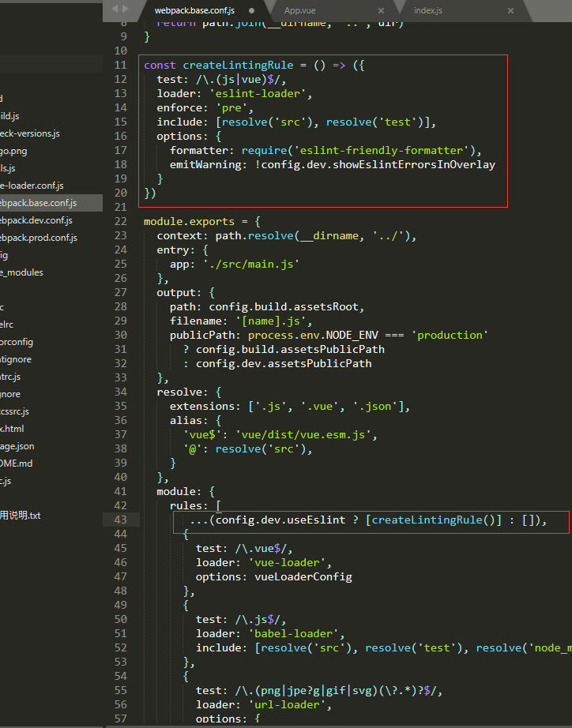Click 'production' string on line 30
The height and width of the screenshot is (728, 572).
tap(450, 336)
